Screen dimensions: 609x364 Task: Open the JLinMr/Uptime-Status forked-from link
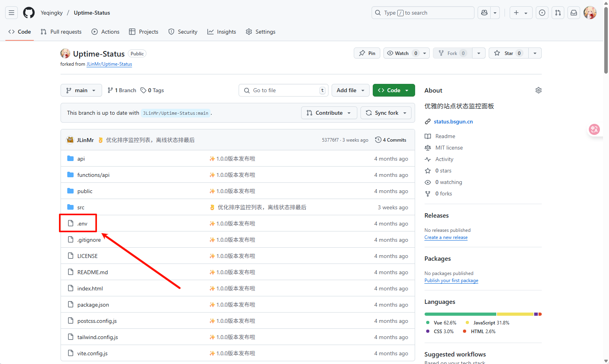109,64
